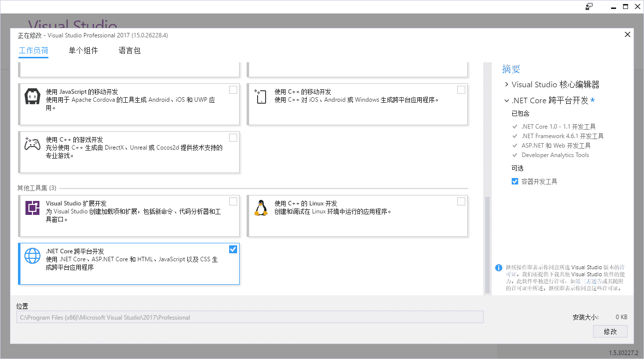Click the .NET Core globe icon
Screen dimensions: 644x359
pyautogui.click(x=32, y=256)
